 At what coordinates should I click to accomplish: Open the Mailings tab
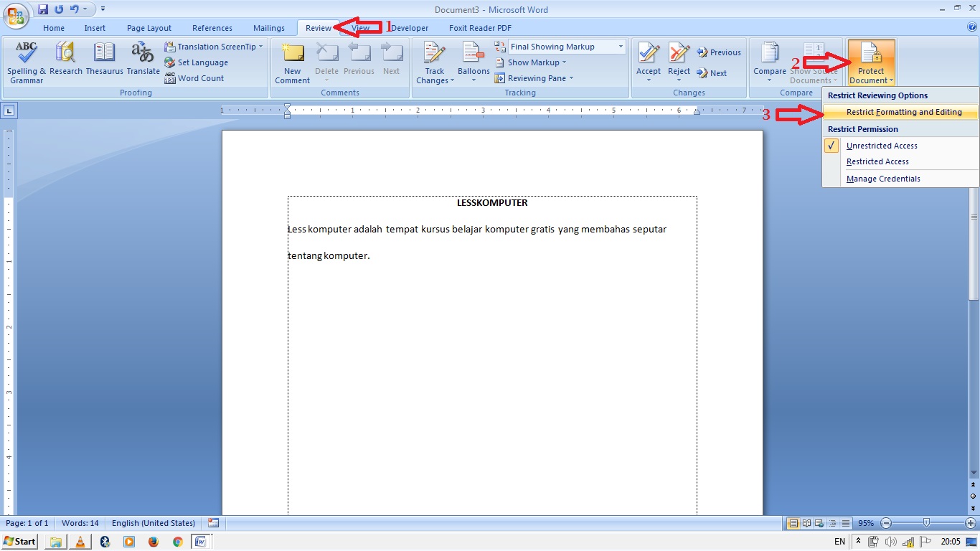coord(269,28)
